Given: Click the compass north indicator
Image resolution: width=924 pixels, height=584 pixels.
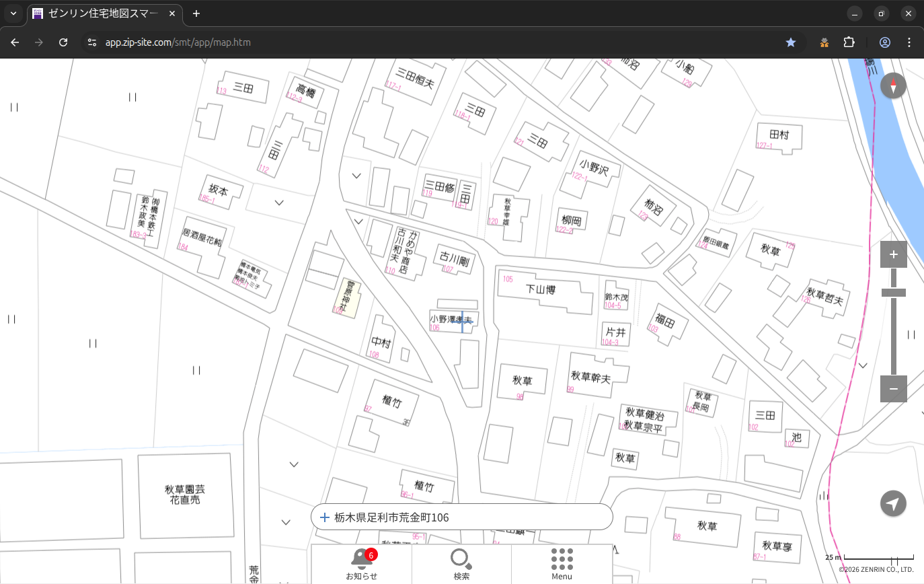Looking at the screenshot, I should pyautogui.click(x=893, y=85).
